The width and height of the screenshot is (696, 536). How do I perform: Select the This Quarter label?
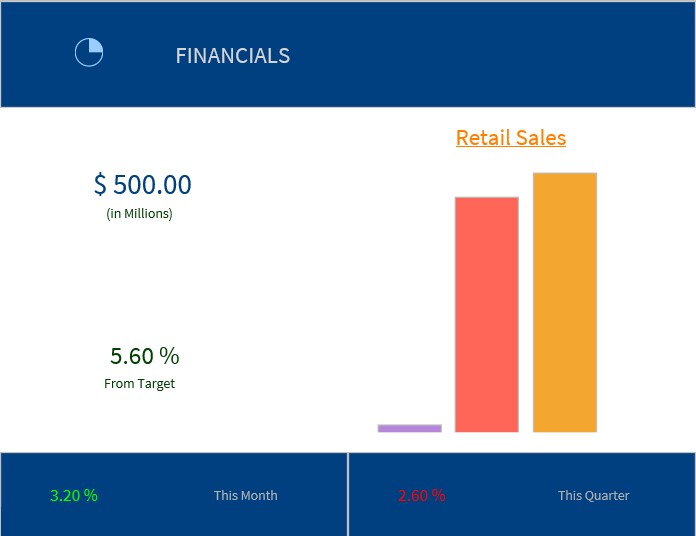point(593,495)
